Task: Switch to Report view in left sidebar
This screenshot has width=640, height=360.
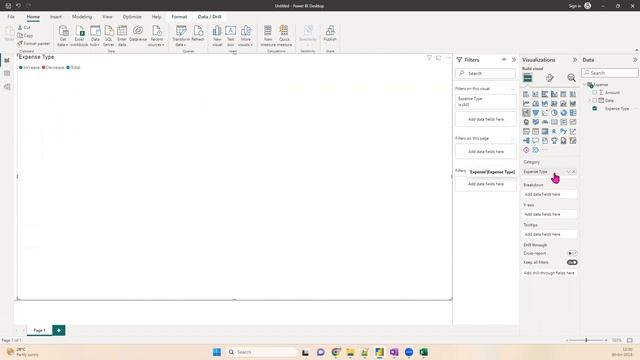Action: [7, 60]
